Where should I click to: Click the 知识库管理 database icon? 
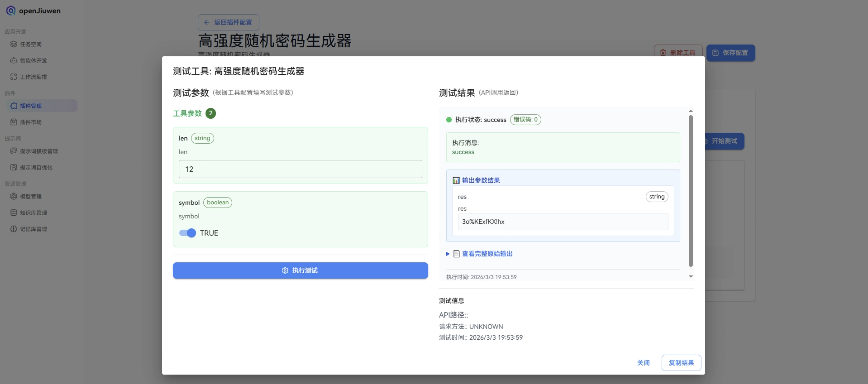pyautogui.click(x=13, y=213)
